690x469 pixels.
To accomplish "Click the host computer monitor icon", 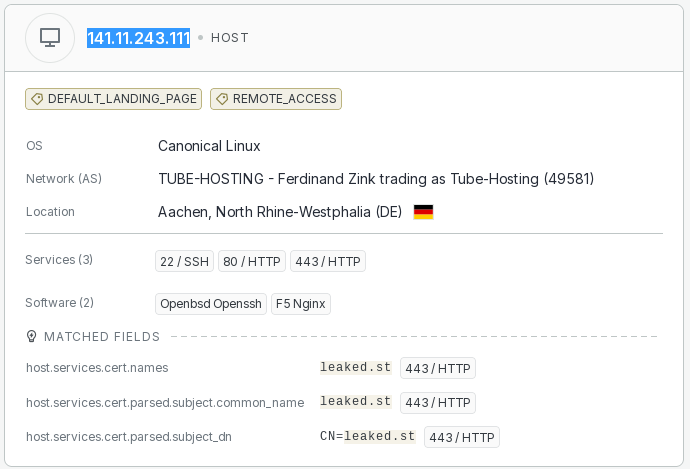I will 50,38.
